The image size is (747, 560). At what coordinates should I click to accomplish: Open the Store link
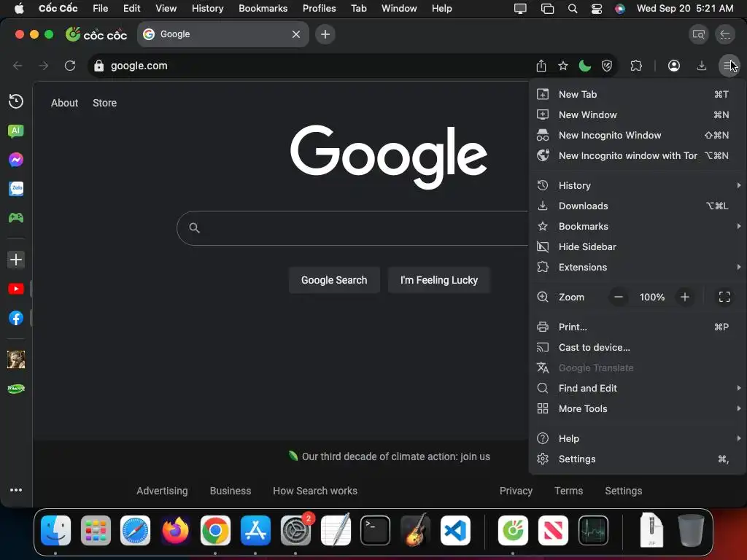pyautogui.click(x=104, y=103)
